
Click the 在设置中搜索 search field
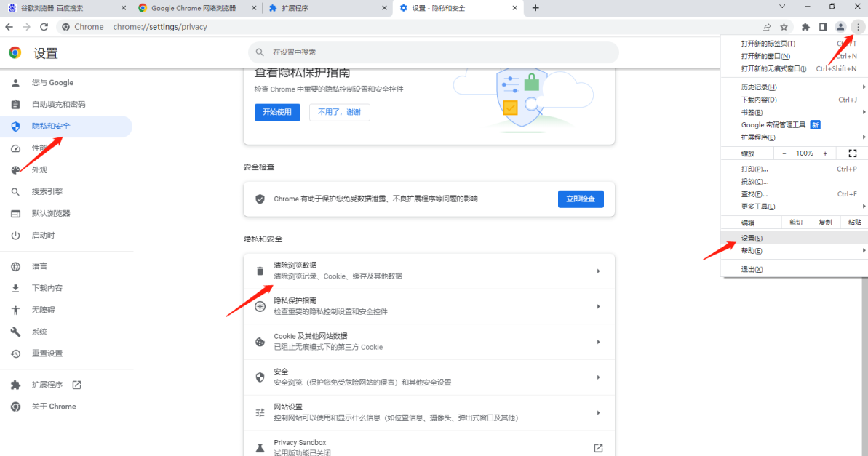(x=434, y=52)
